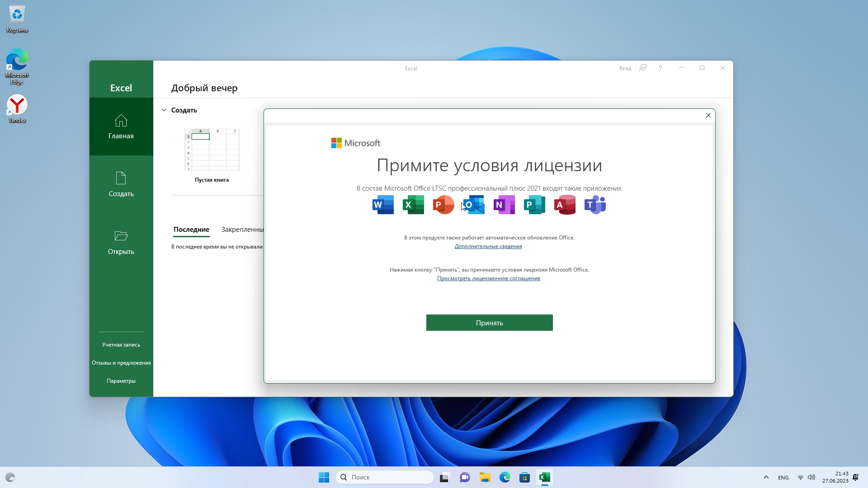This screenshot has height=488, width=868.
Task: Open the Главная home sidebar item
Action: pos(121,127)
